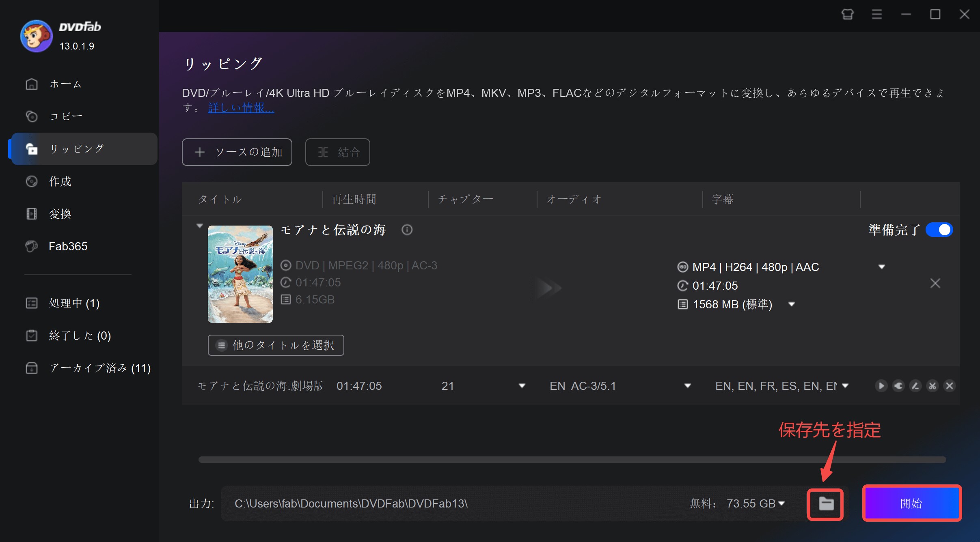
Task: Open the hamburger menu in titlebar
Action: tap(876, 15)
